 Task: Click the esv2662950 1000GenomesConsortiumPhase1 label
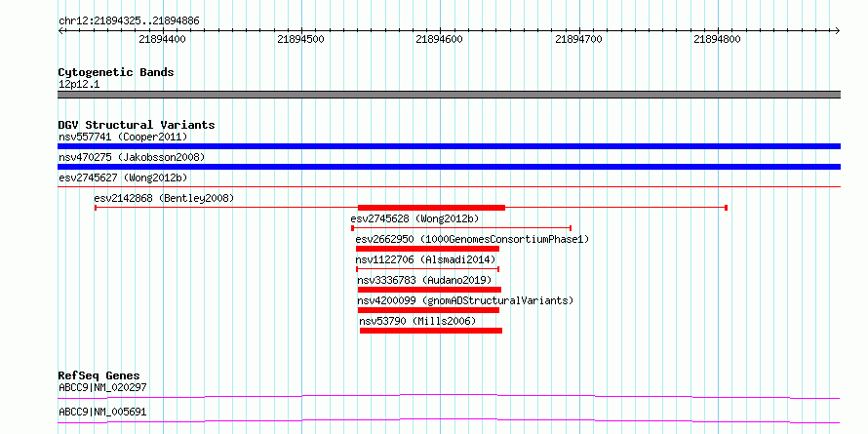point(472,239)
